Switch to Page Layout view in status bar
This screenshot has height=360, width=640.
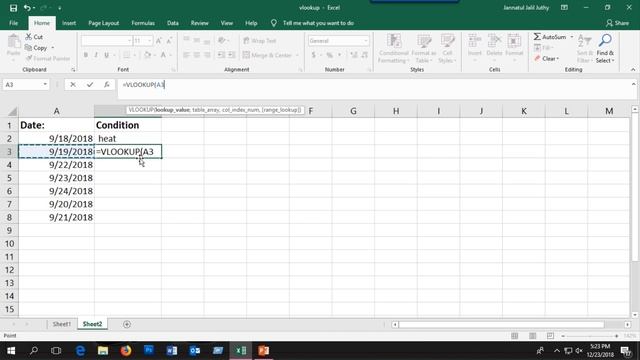(x=532, y=336)
